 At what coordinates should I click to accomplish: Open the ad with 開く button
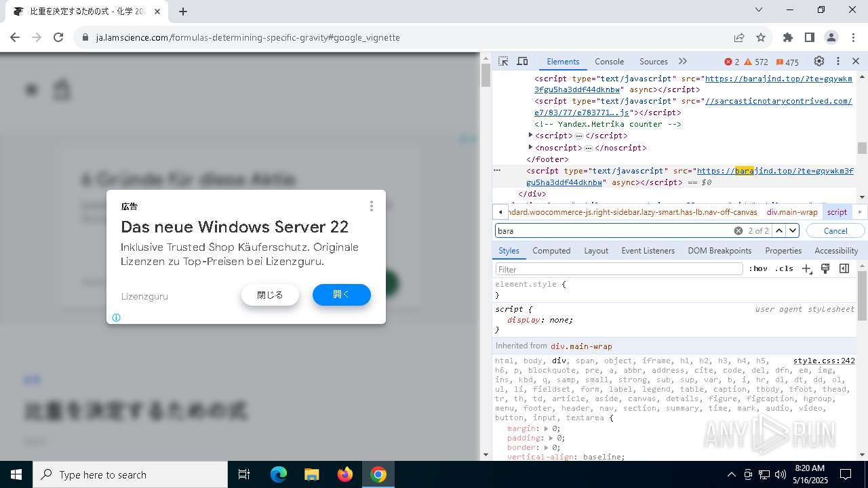[342, 295]
